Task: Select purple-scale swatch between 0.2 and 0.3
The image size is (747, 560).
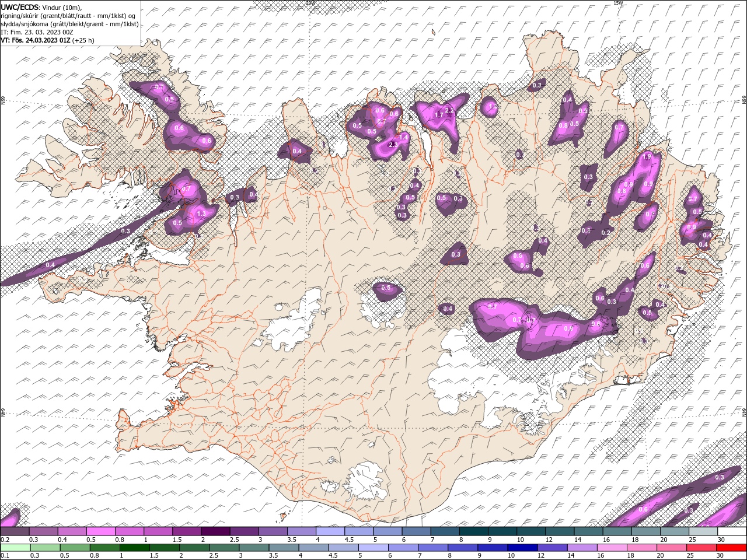Action: (15, 531)
